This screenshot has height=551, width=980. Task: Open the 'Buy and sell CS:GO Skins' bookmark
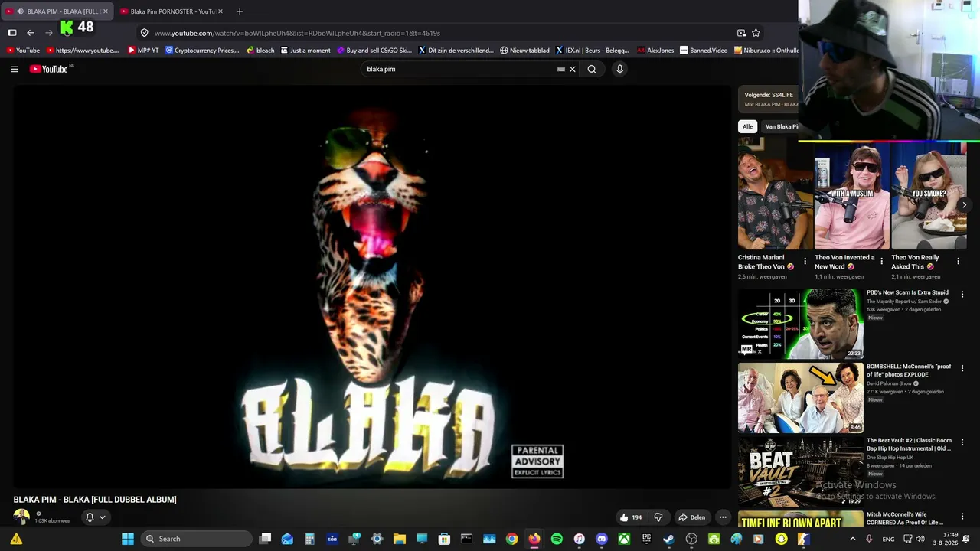pyautogui.click(x=373, y=51)
